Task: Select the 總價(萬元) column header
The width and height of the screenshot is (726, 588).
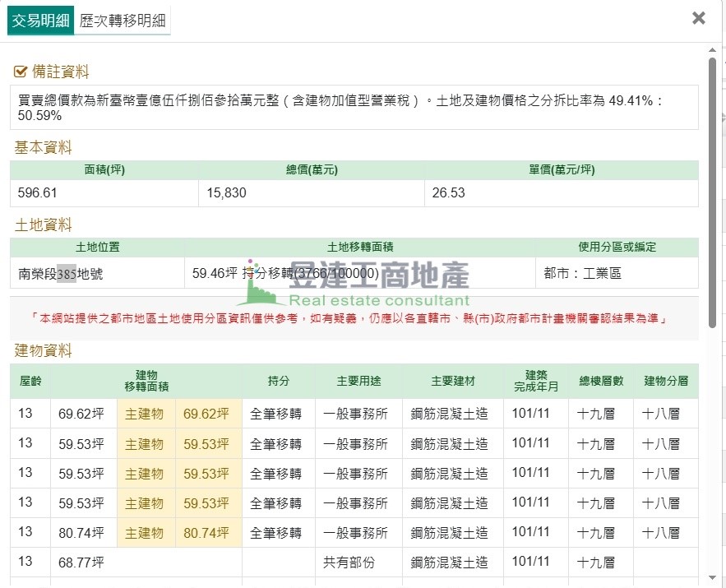Action: pos(312,170)
